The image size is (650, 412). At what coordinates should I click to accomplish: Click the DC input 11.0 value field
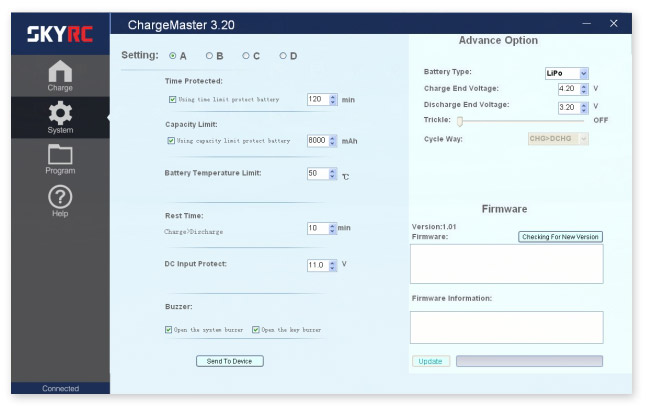[x=318, y=265]
